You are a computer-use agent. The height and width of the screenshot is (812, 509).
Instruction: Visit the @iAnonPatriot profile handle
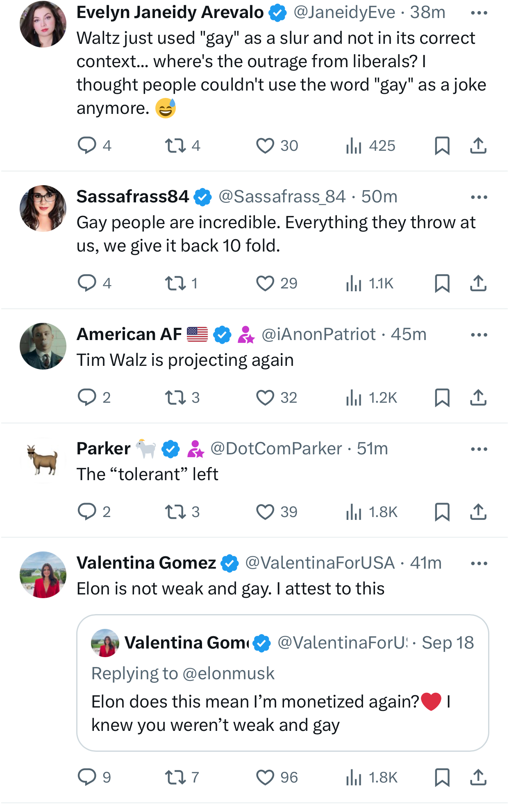[x=318, y=334]
